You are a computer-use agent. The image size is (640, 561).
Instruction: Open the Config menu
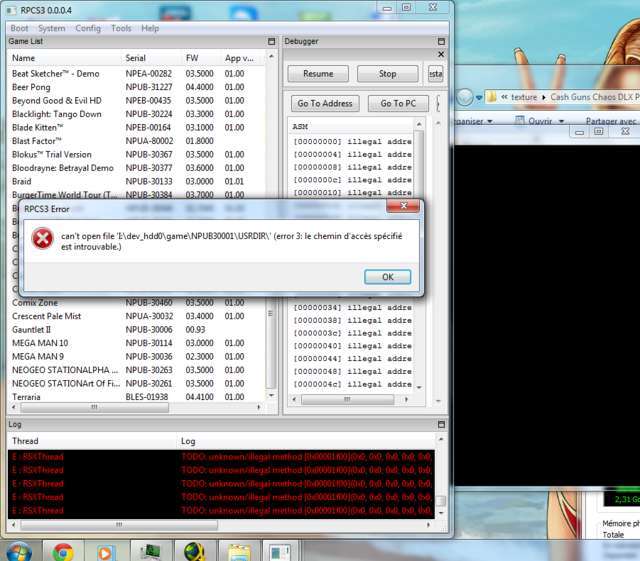(88, 28)
